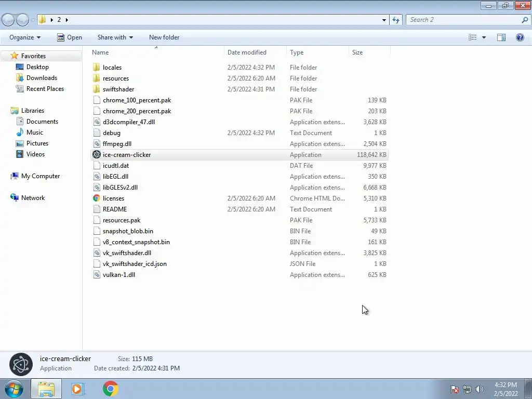
Task: Select the swiftshader folder icon
Action: point(96,89)
